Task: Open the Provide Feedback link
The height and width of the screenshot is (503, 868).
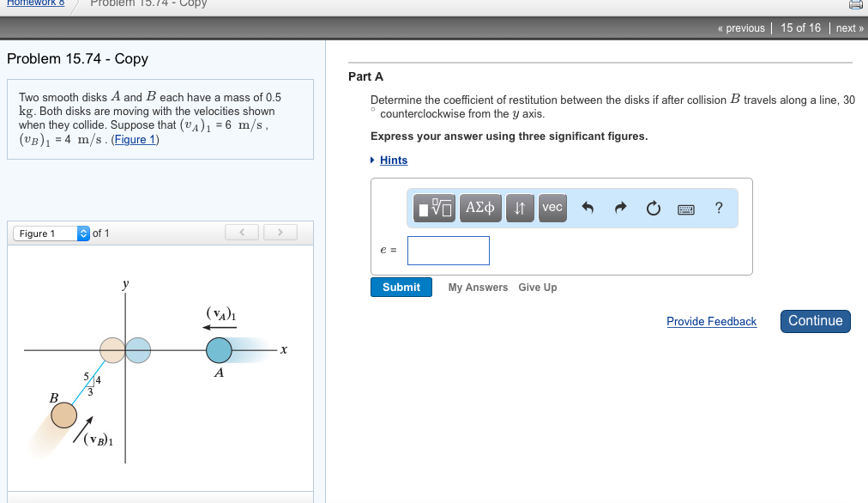Action: click(711, 321)
